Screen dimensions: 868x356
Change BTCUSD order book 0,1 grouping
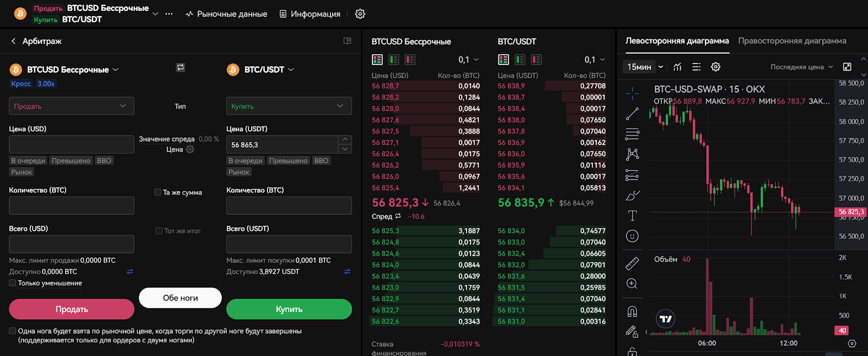(469, 60)
